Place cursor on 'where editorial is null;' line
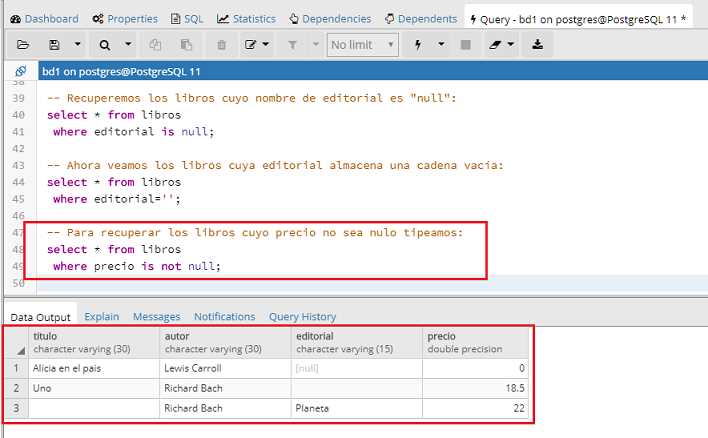 134,132
